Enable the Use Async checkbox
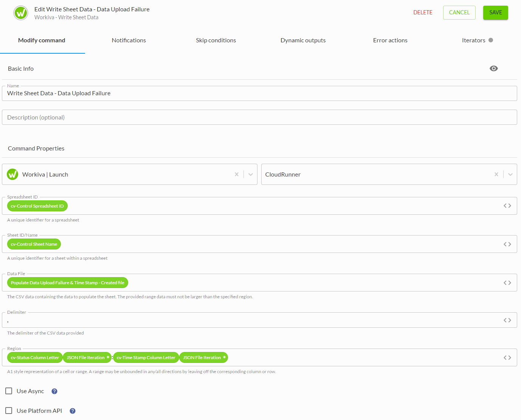 [9, 391]
